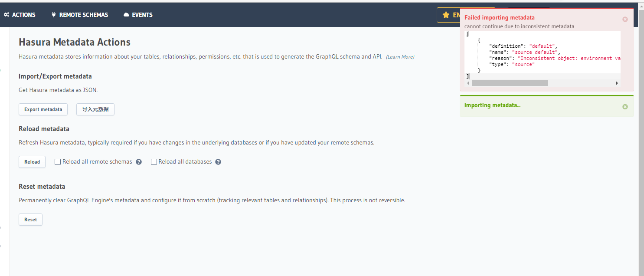Click the "source default" value in JSON
The image size is (644, 276).
pos(535,52)
